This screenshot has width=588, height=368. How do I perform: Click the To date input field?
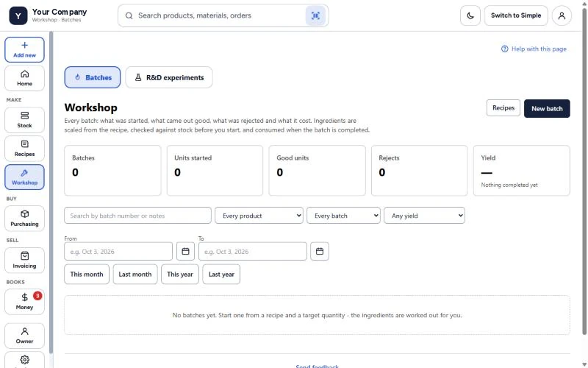coord(252,251)
